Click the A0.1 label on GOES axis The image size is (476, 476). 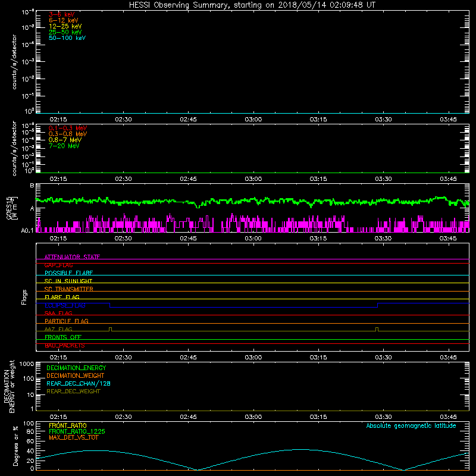pos(27,231)
